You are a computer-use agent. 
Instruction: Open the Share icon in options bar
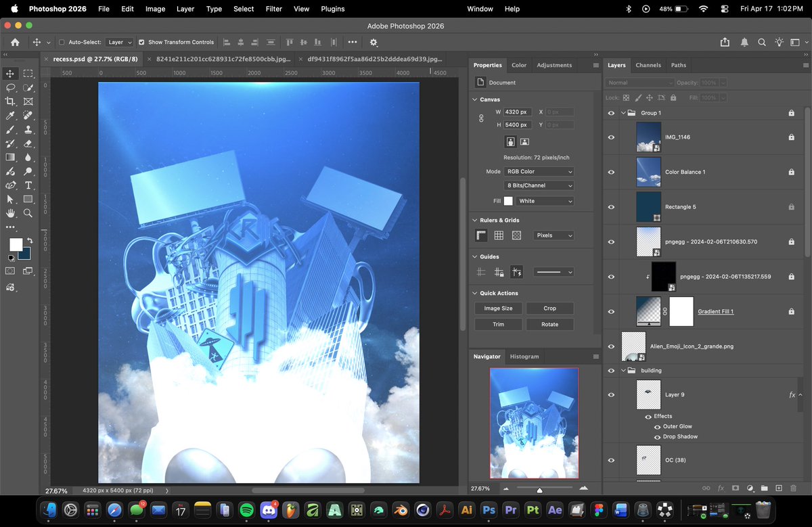[725, 42]
